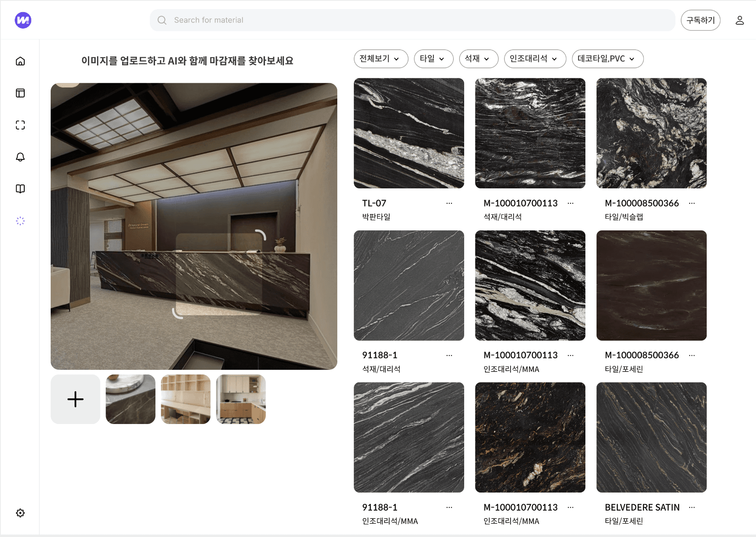Image resolution: width=756 pixels, height=537 pixels.
Task: Open more options for 91188-1 석재/대리석
Action: [x=449, y=355]
